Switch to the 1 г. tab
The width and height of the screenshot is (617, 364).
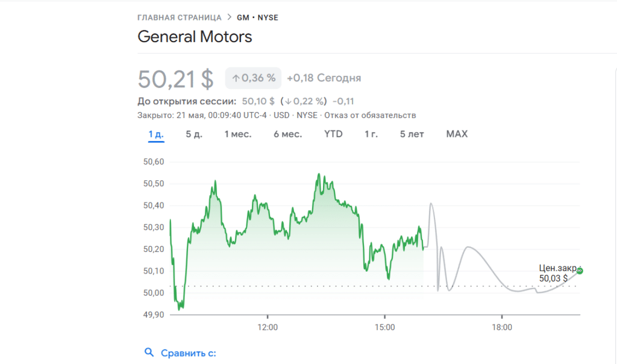pos(371,134)
